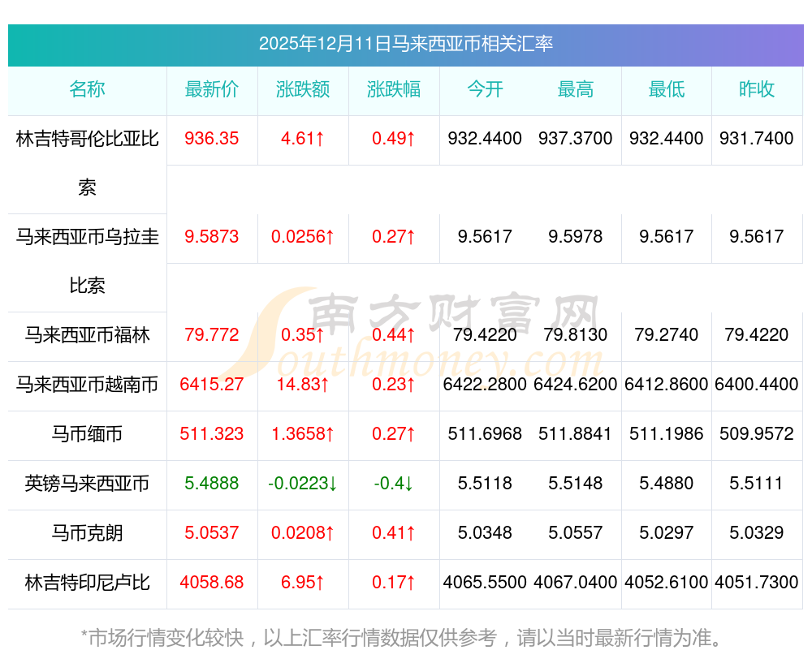Click the latest price 936.35
This screenshot has width=812, height=663.
coord(212,139)
